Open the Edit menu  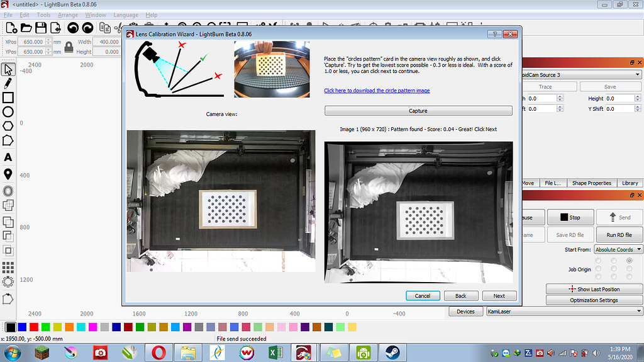[25, 15]
